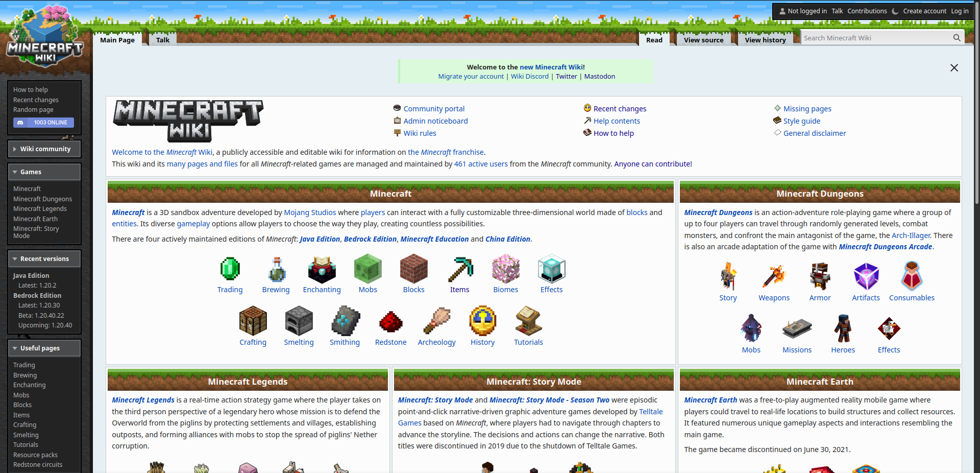Screen dimensions: 980x473
Task: Click inside the Search Minecraft Wiki field
Action: 876,38
